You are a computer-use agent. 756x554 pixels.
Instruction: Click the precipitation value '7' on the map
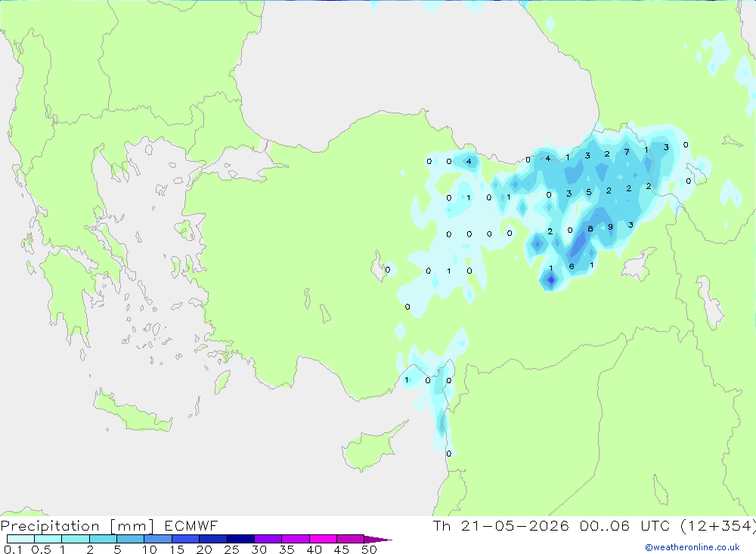626,152
